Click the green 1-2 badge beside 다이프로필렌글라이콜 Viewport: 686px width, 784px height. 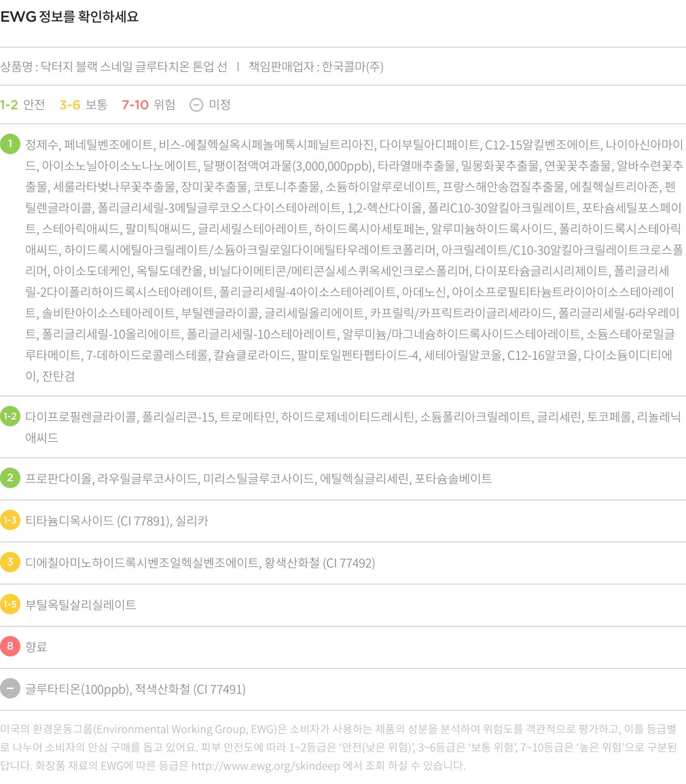(10, 416)
